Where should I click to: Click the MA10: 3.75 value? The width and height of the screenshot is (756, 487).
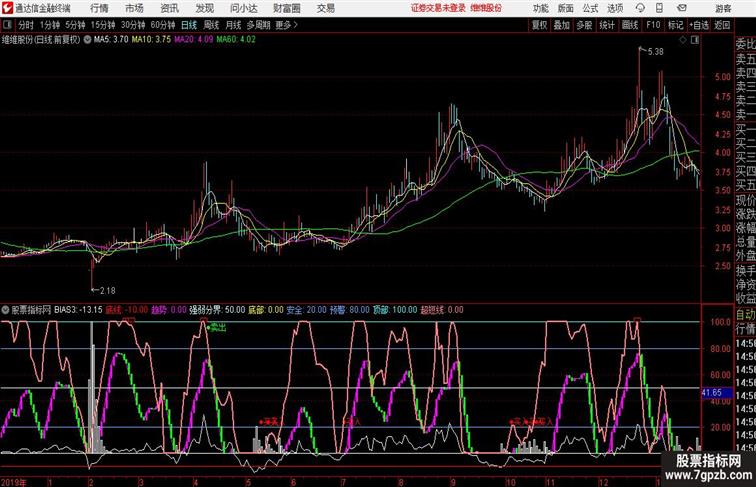pyautogui.click(x=151, y=40)
